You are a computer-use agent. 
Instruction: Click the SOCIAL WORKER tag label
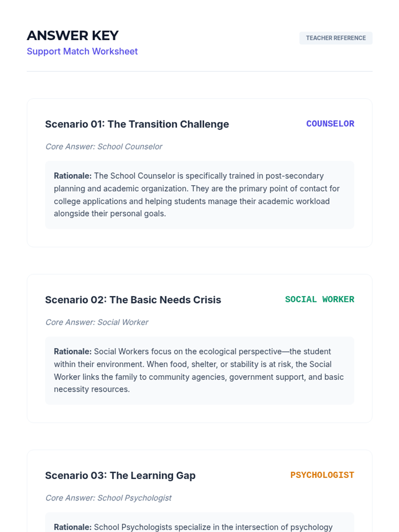320,299
